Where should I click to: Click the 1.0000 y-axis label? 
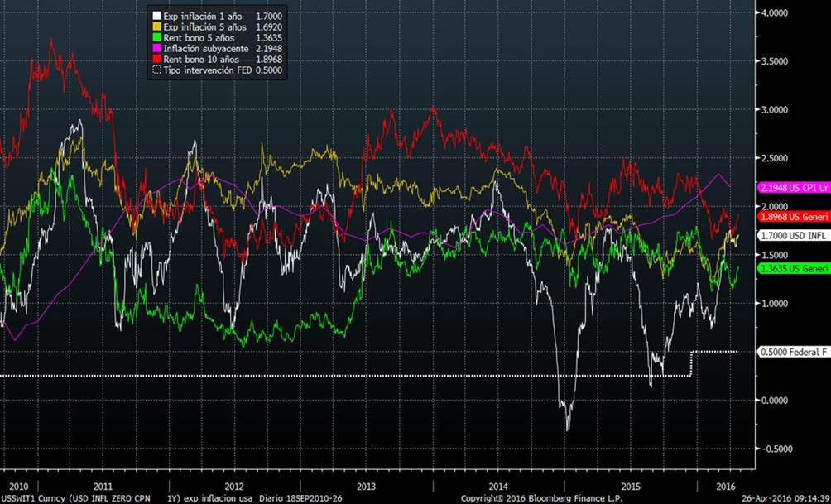coord(774,304)
